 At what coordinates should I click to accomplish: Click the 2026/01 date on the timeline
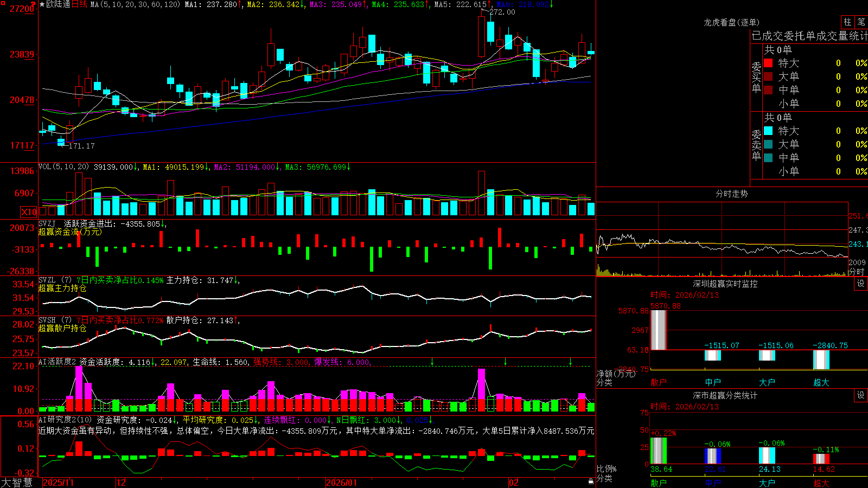tap(342, 483)
